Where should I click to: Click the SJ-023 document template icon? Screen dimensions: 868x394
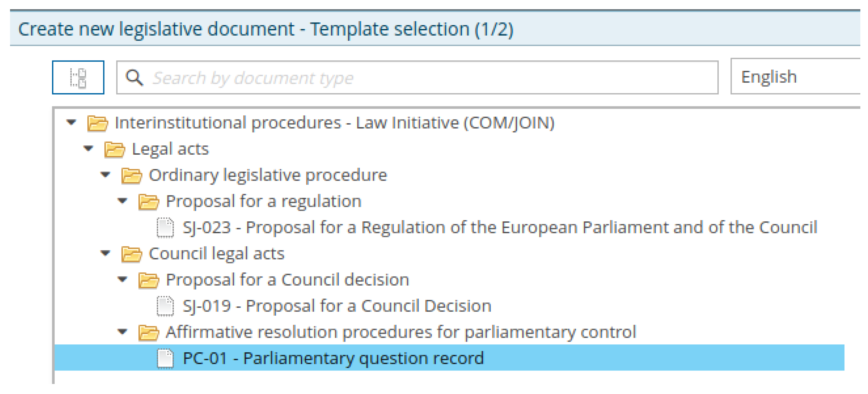click(x=165, y=228)
